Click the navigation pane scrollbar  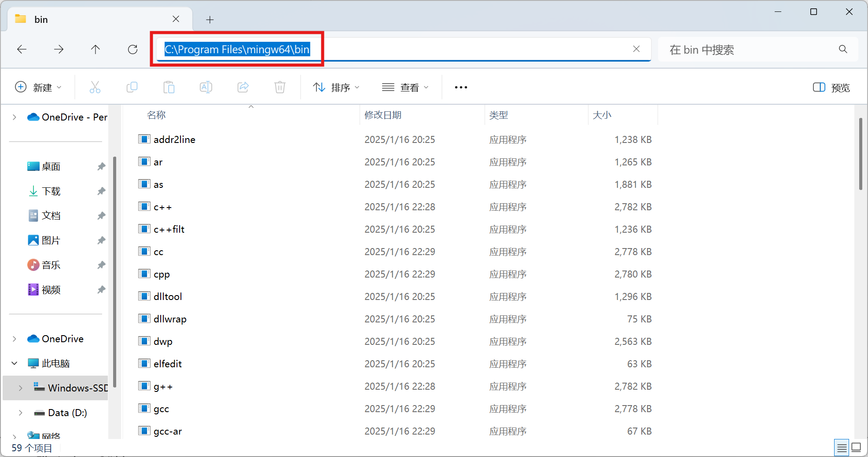[114, 272]
